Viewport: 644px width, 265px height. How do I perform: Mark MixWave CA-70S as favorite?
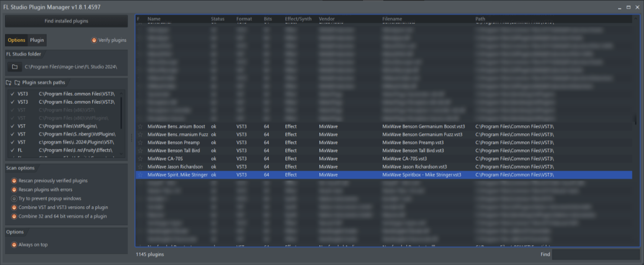point(140,159)
